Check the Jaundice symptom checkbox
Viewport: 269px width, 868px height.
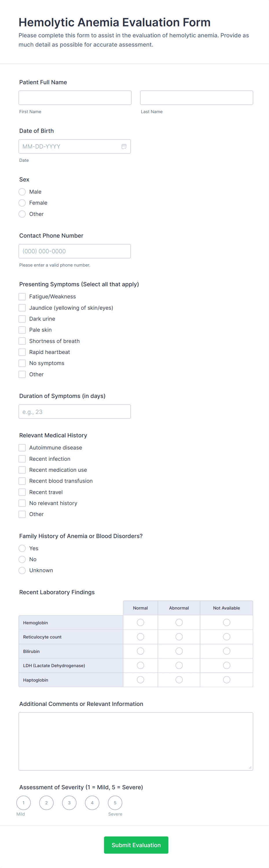[22, 308]
